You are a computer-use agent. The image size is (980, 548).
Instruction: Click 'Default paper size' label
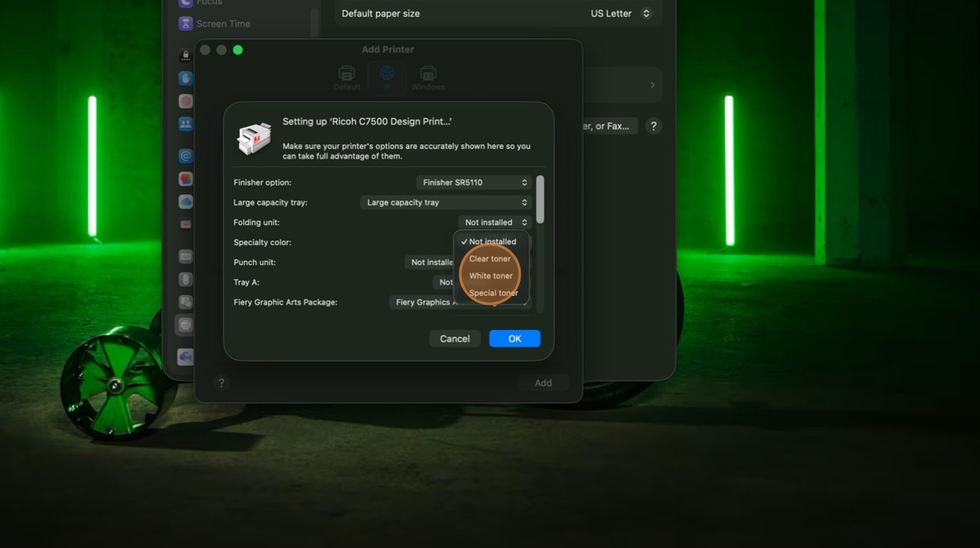(381, 13)
